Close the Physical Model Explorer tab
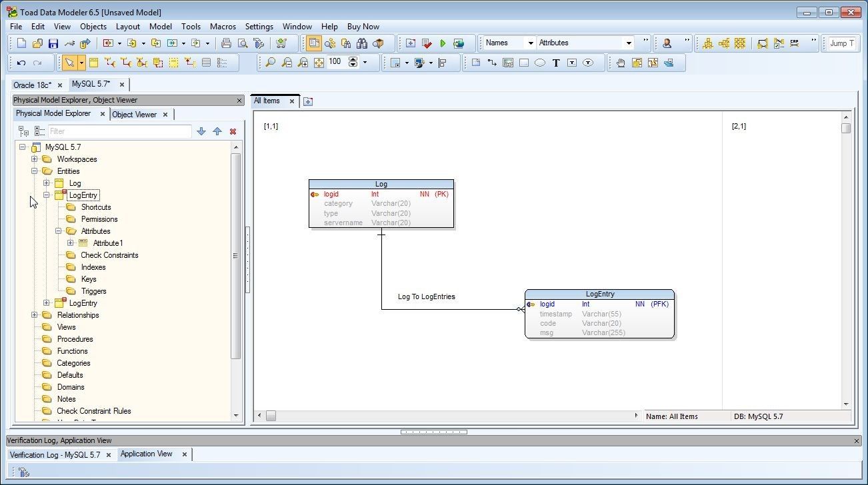Screen dimensions: 868x485 (x=103, y=115)
